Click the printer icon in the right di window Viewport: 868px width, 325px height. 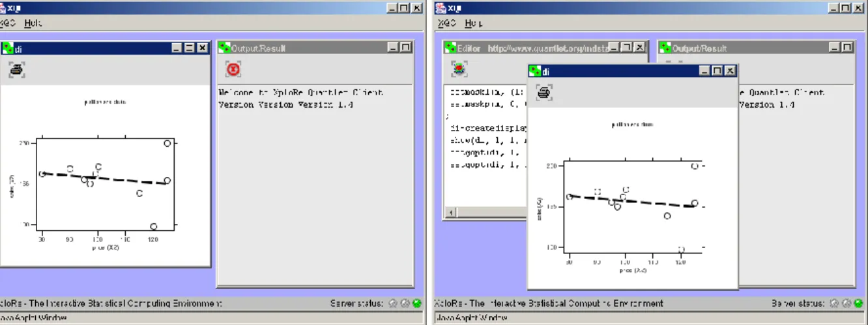[x=544, y=93]
